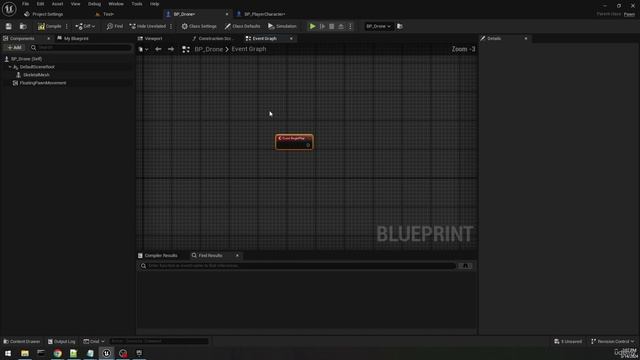This screenshot has width=640, height=360.
Task: Navigate forward in graph history
Action: (171, 49)
